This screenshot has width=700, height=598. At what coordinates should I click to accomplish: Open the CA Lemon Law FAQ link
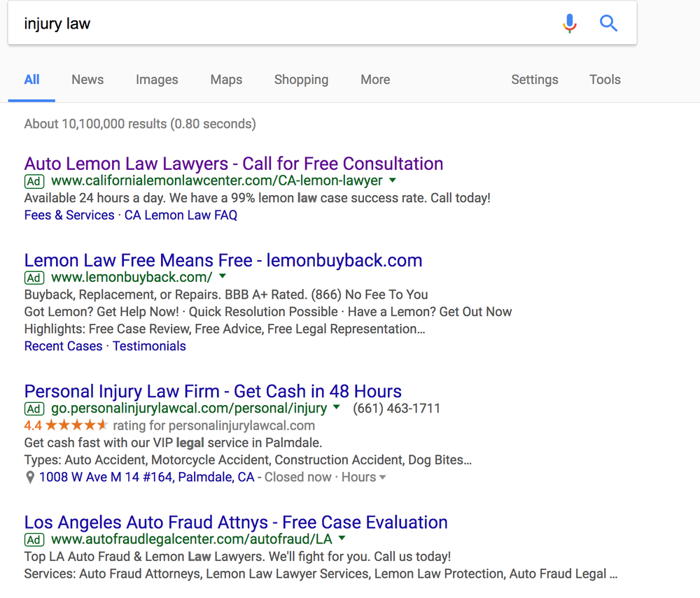pos(180,215)
